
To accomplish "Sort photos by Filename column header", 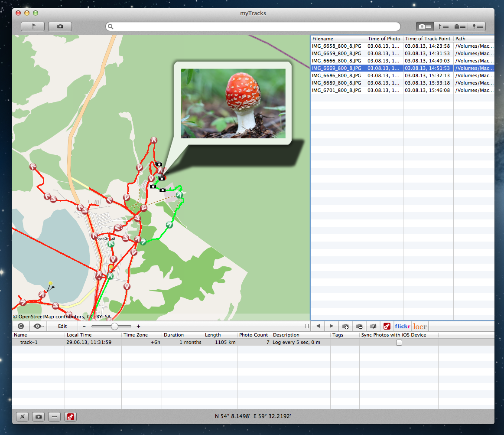I will pyautogui.click(x=338, y=39).
